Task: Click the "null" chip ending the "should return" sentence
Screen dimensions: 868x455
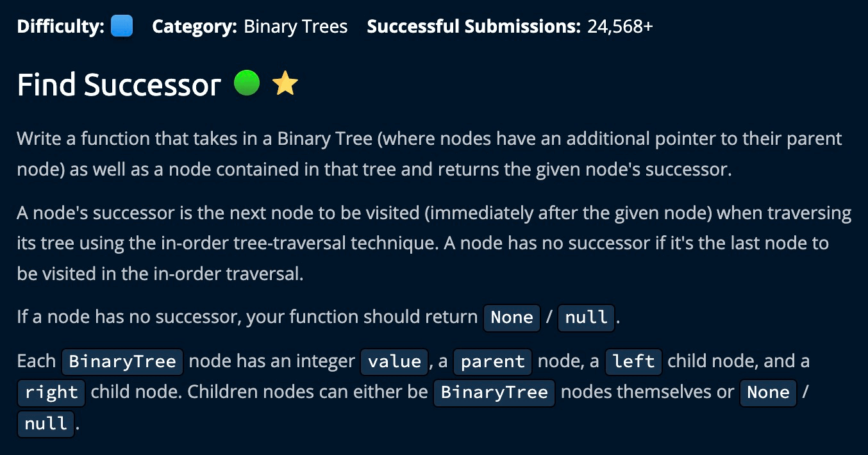Action: [587, 318]
